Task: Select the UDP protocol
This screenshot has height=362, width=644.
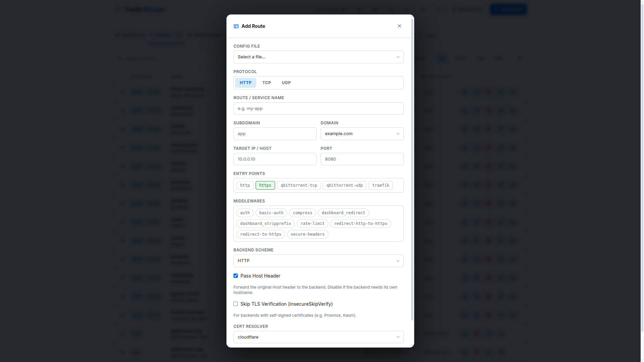Action: point(286,83)
